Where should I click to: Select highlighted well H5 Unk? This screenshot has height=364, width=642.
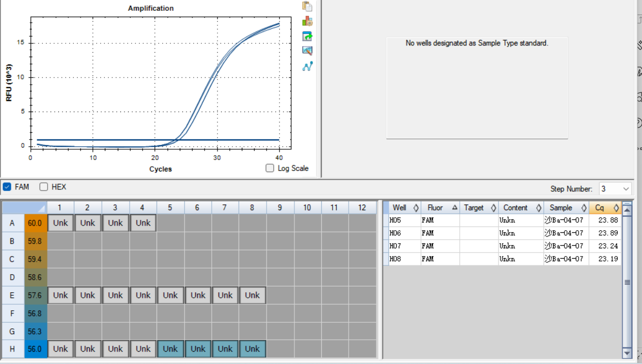(x=170, y=349)
